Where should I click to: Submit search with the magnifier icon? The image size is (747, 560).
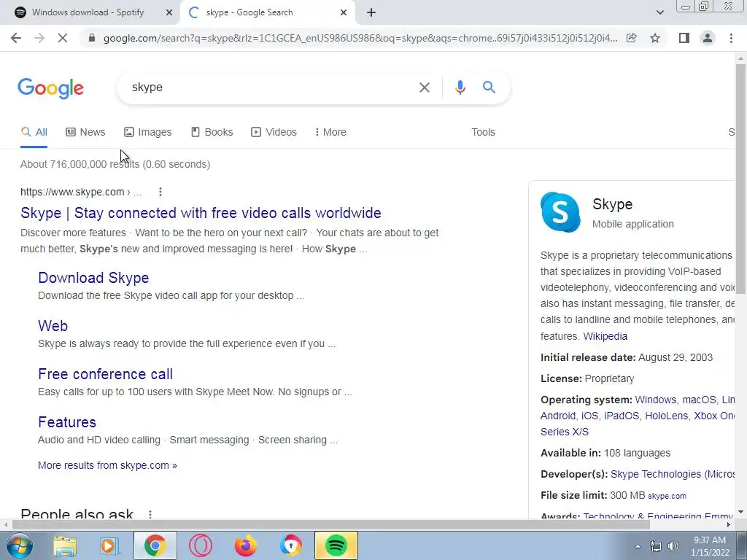point(489,87)
